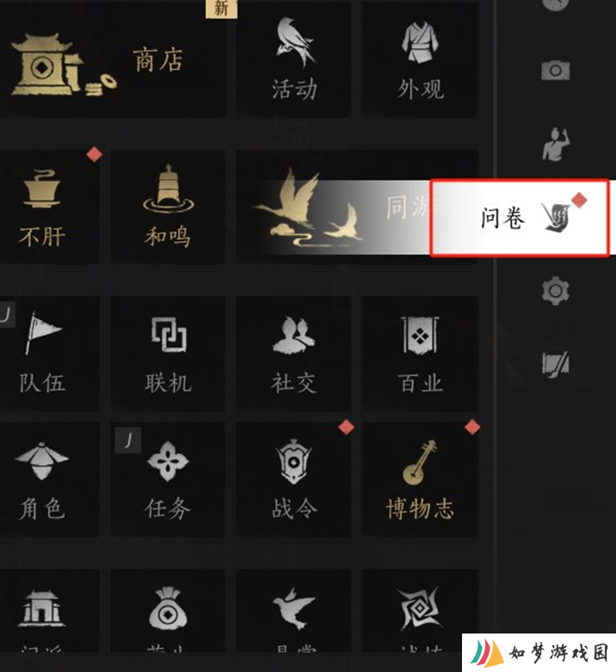616x672 pixels.
Task: Open the 博物志 lute tile
Action: click(x=420, y=479)
